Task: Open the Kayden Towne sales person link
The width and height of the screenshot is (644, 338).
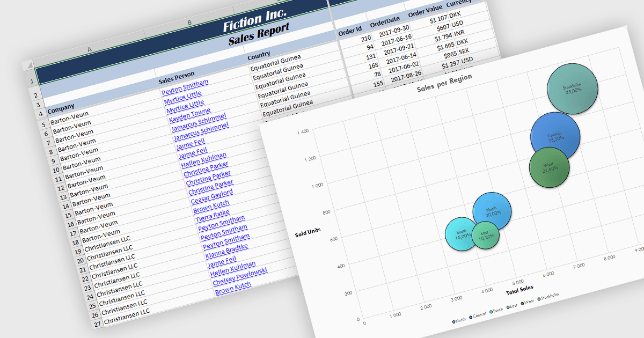Action: coord(189,114)
